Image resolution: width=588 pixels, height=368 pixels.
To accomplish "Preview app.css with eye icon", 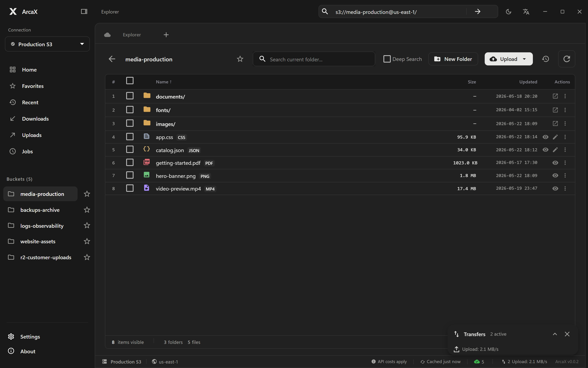I will point(546,137).
